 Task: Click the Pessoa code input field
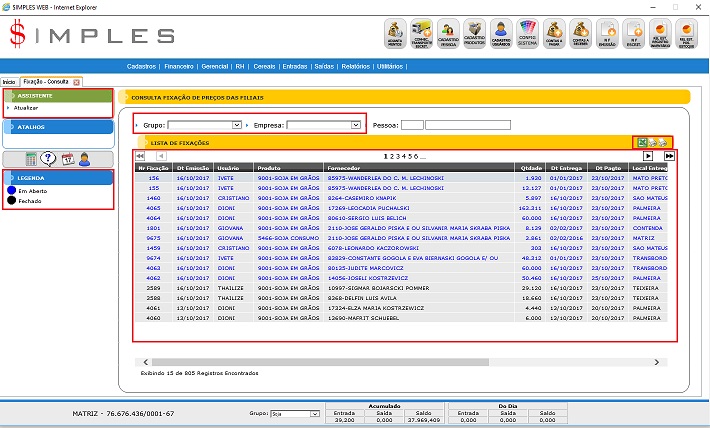413,126
